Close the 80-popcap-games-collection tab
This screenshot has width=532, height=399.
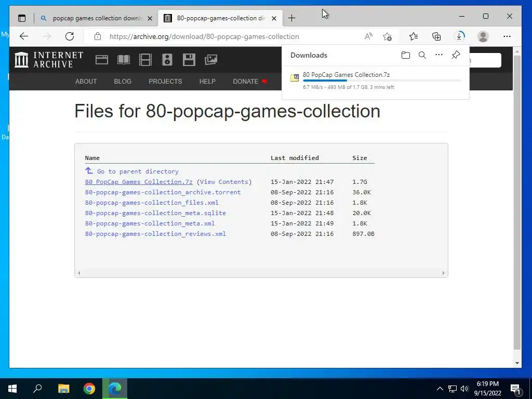pos(274,18)
